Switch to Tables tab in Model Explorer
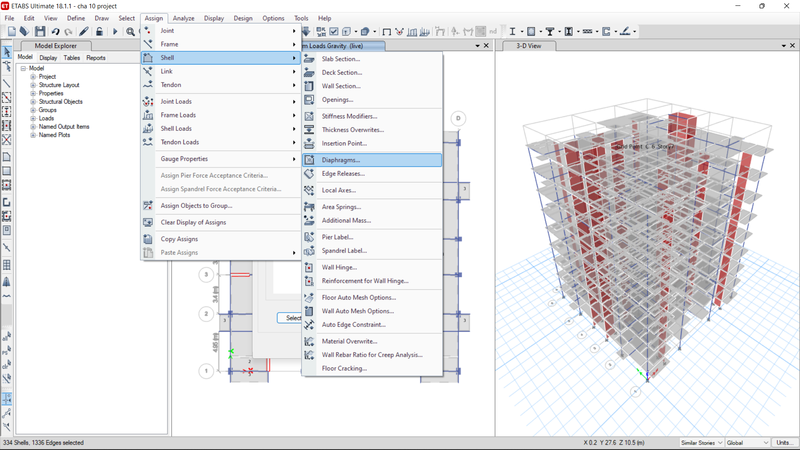The image size is (800, 450). point(71,58)
